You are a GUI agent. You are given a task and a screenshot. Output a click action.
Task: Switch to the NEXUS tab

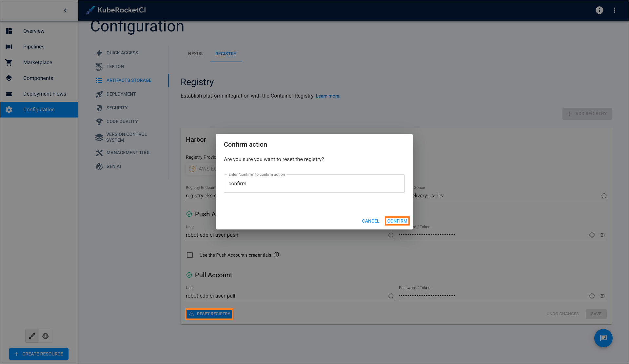tap(195, 54)
